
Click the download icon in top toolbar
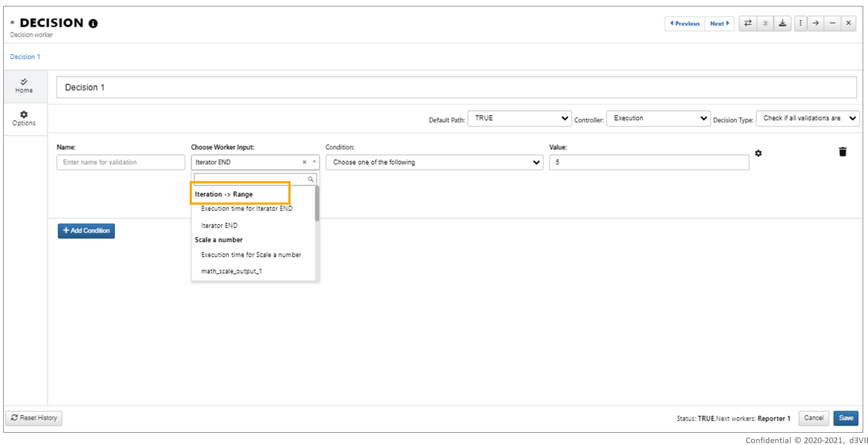pyautogui.click(x=783, y=23)
